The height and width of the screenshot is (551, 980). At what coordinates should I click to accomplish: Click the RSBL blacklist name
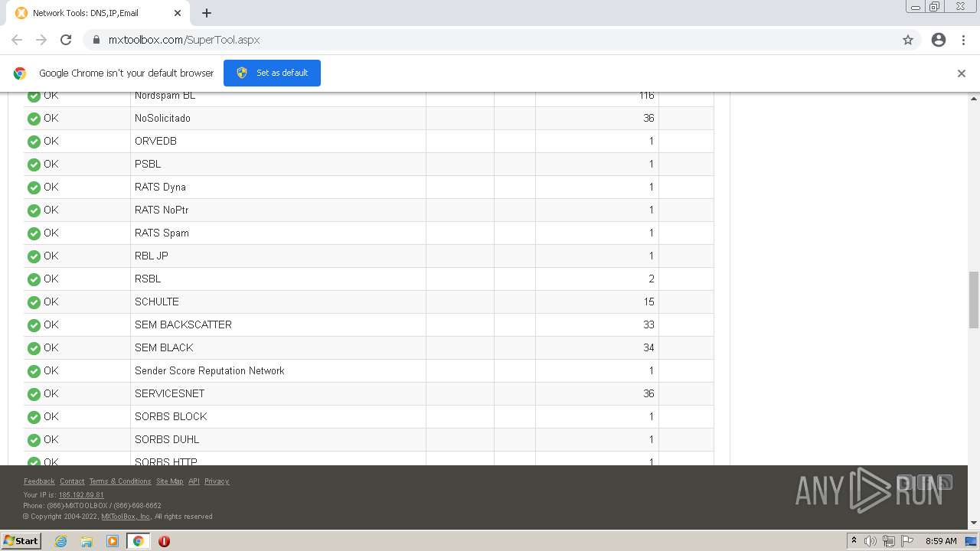pos(148,279)
